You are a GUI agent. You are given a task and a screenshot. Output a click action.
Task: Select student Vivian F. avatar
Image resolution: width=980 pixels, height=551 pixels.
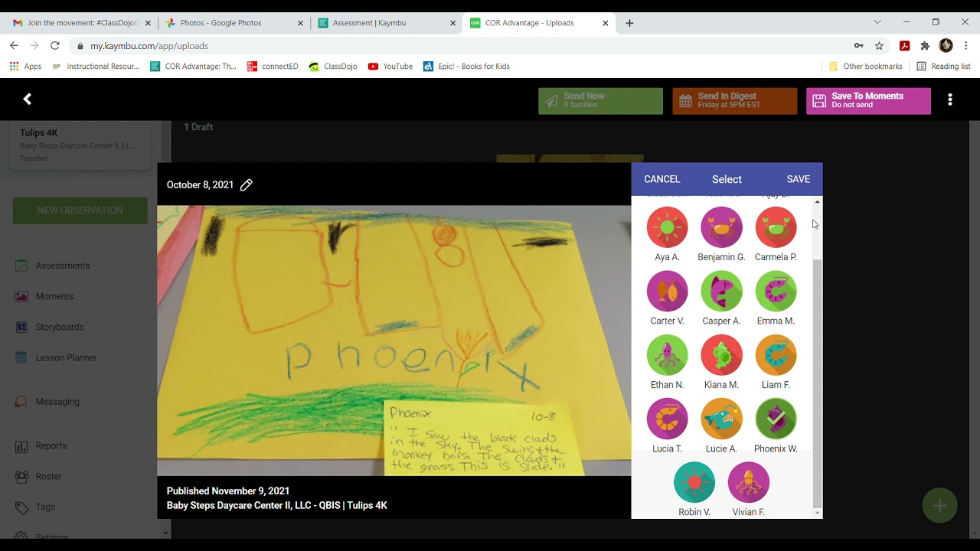749,482
